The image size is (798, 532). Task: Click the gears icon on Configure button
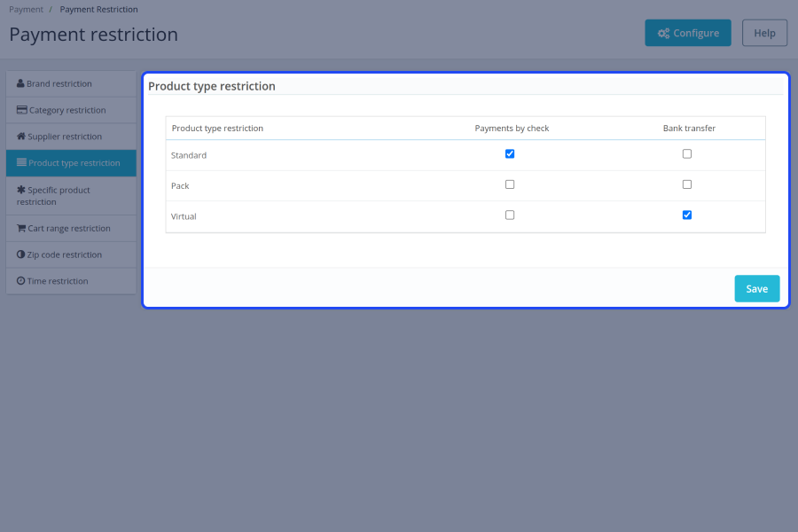pyautogui.click(x=663, y=33)
